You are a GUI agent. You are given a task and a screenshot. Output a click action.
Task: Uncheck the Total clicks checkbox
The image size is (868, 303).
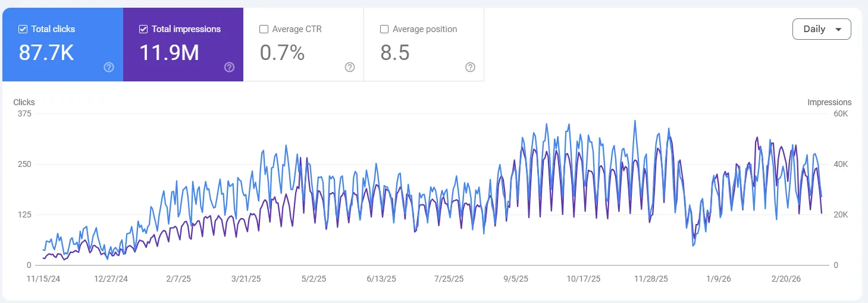(x=23, y=29)
